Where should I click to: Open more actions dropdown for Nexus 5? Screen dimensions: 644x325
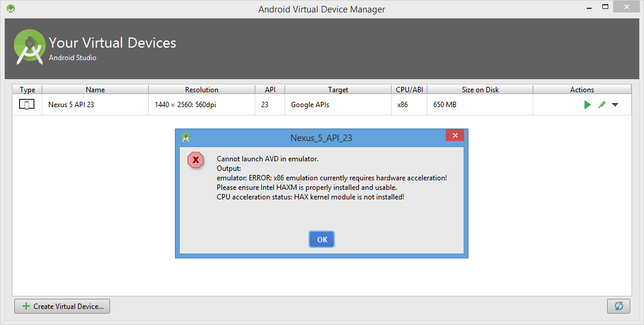click(x=615, y=105)
